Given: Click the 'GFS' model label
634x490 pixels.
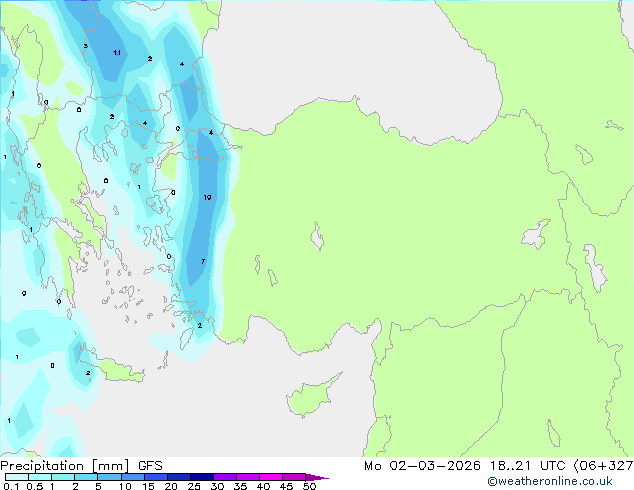Looking at the screenshot, I should (x=150, y=466).
